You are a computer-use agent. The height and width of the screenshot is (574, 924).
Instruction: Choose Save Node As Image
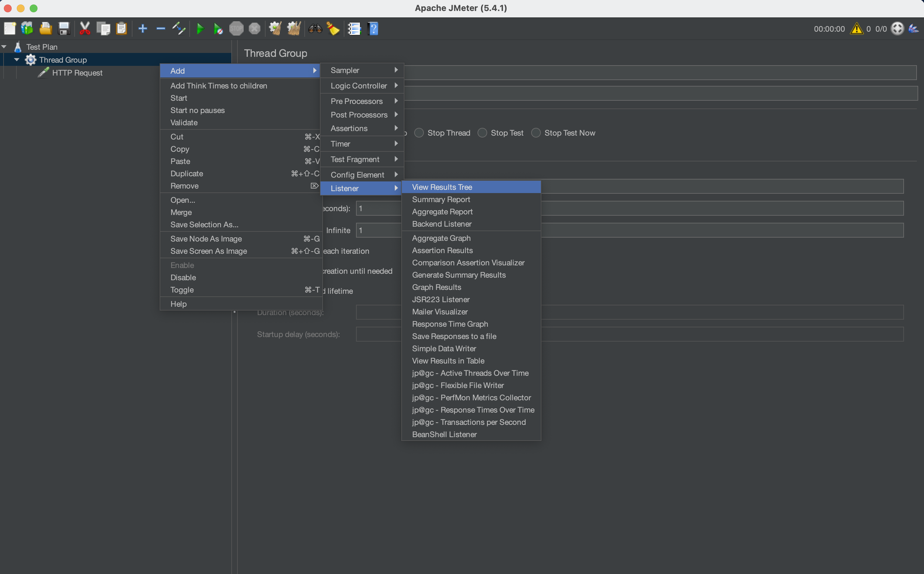point(241,239)
